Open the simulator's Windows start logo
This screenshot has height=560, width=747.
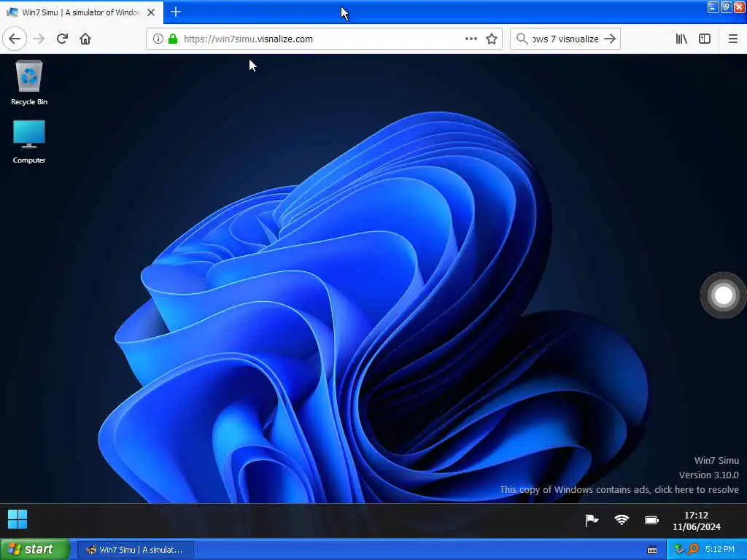(18, 519)
